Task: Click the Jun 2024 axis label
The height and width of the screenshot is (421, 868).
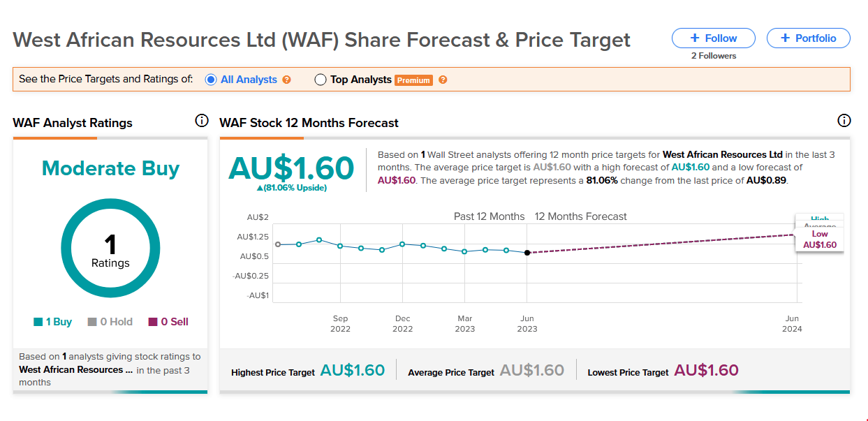Action: (792, 323)
